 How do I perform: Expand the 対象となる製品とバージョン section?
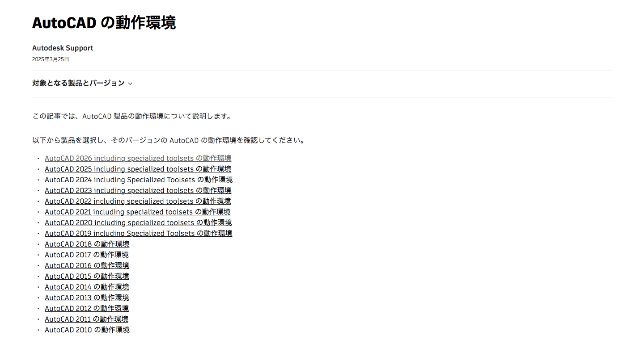point(78,83)
